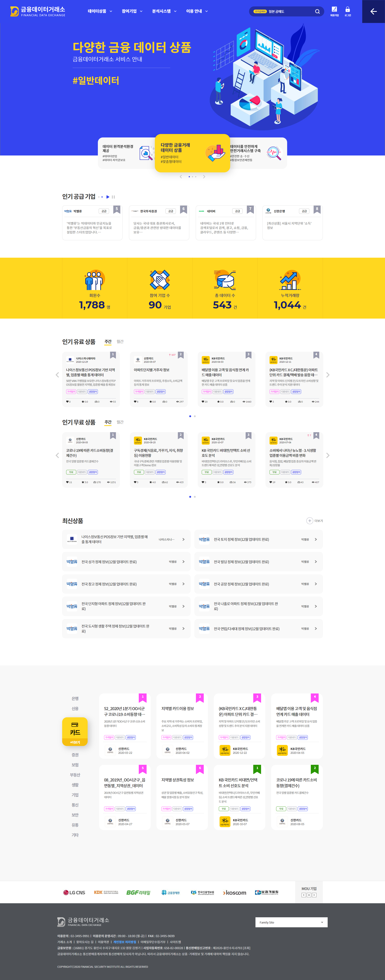
Task: Click the back arrow in the top-right corner
Action: (373, 11)
